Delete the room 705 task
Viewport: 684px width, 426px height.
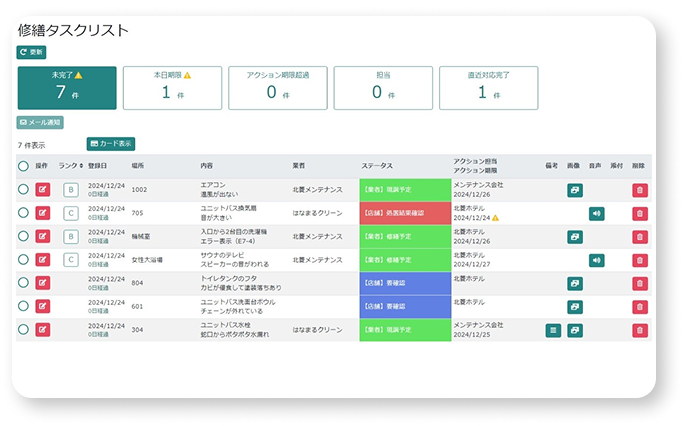click(639, 213)
